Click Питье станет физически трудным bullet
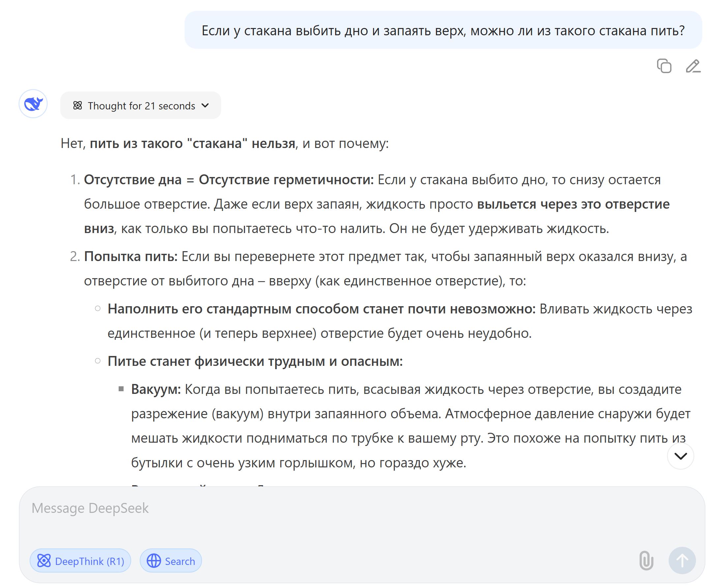The height and width of the screenshot is (588, 723). tap(255, 362)
